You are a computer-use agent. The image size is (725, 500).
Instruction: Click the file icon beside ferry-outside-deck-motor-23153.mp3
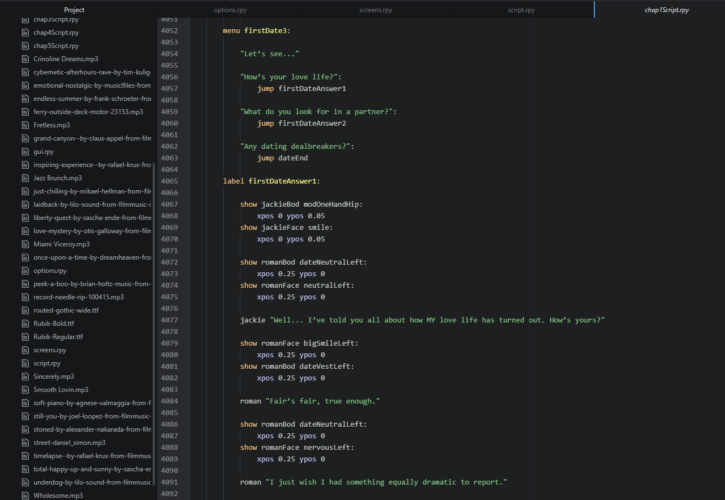[x=25, y=111]
